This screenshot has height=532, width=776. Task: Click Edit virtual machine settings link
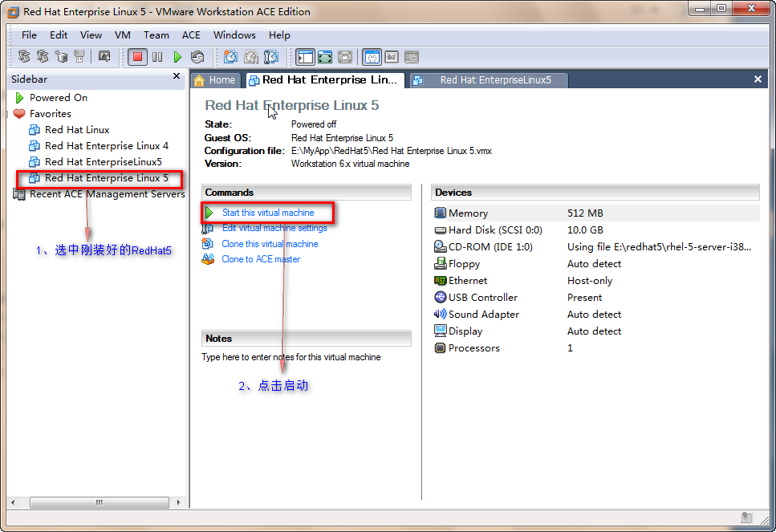click(274, 228)
